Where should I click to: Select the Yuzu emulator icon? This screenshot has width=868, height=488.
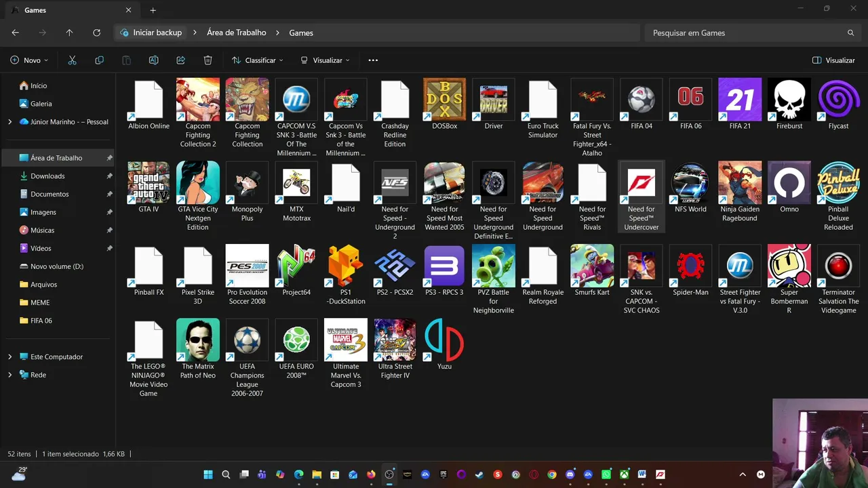point(444,340)
